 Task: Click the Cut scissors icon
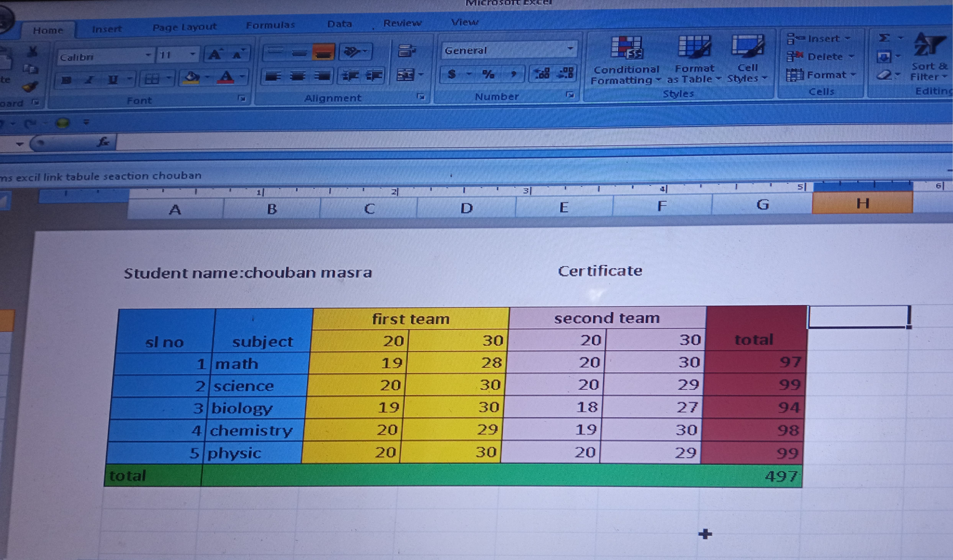click(33, 52)
